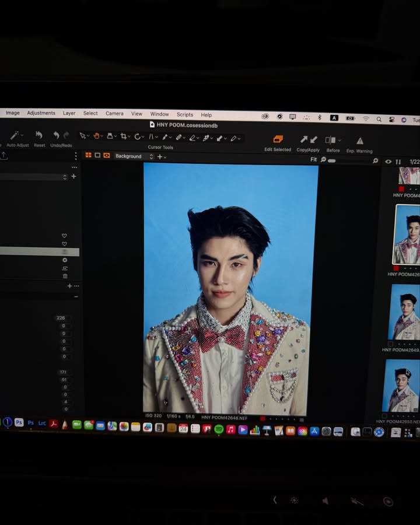420x525 pixels.
Task: Toggle the Exp. Warning triangle
Action: [x=360, y=141]
